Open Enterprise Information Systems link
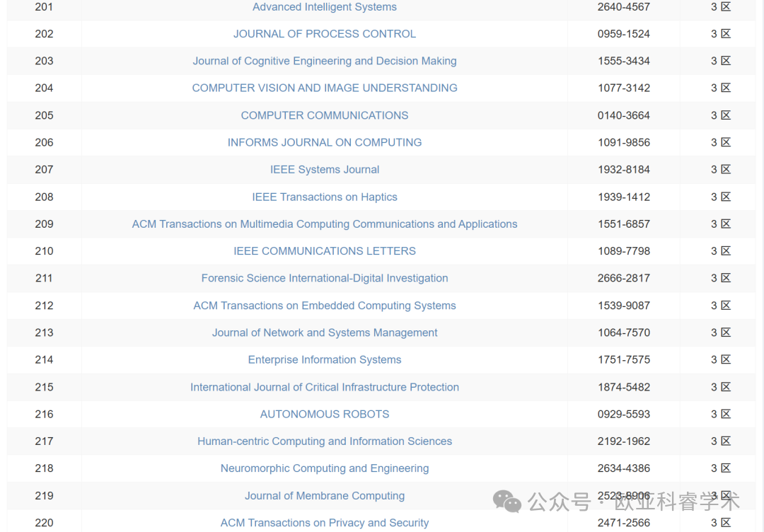764x532 pixels. tap(325, 359)
